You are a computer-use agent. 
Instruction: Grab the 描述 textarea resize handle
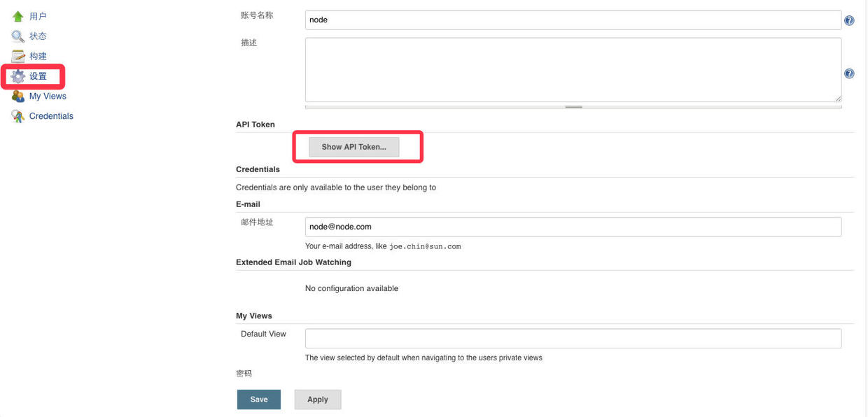(573, 106)
